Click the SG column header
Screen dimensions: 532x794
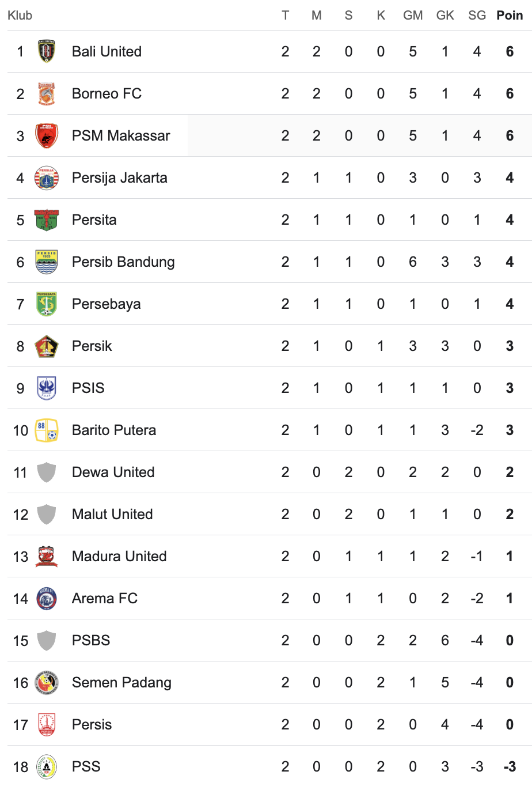tap(477, 16)
